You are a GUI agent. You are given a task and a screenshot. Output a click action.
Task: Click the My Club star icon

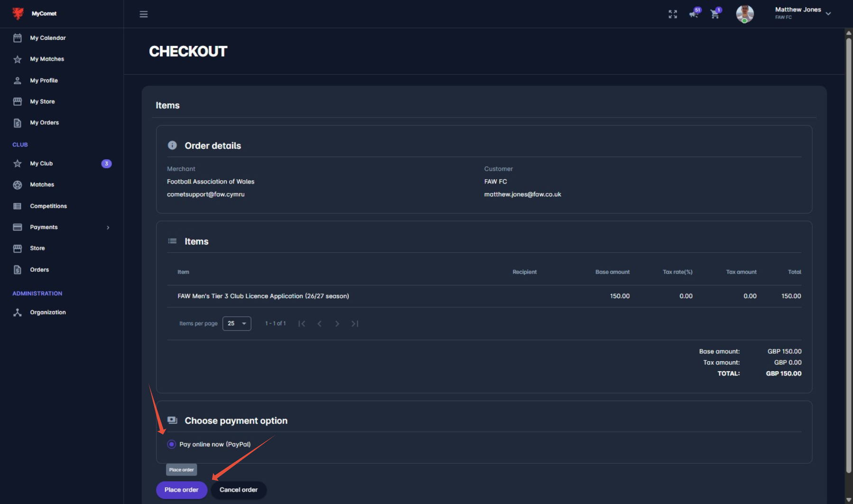(x=18, y=164)
